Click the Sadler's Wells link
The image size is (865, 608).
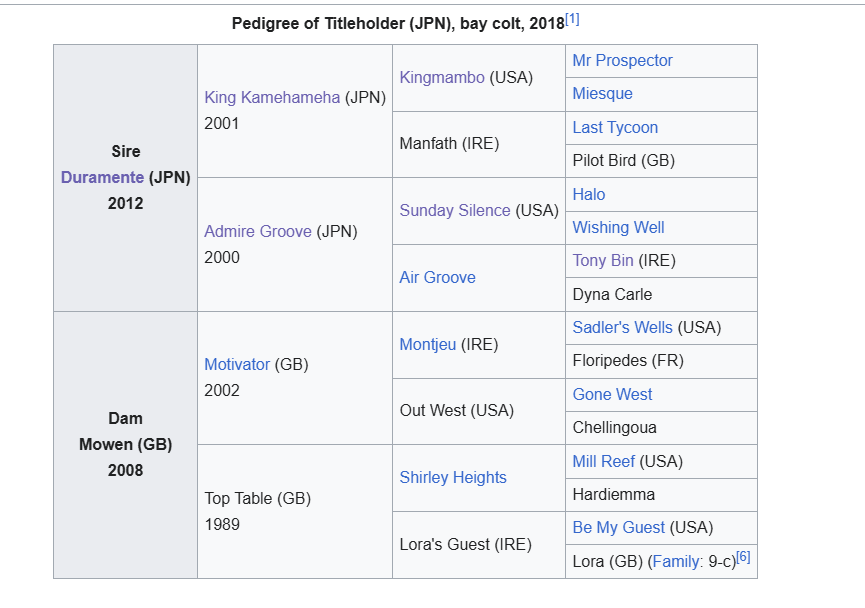click(623, 328)
